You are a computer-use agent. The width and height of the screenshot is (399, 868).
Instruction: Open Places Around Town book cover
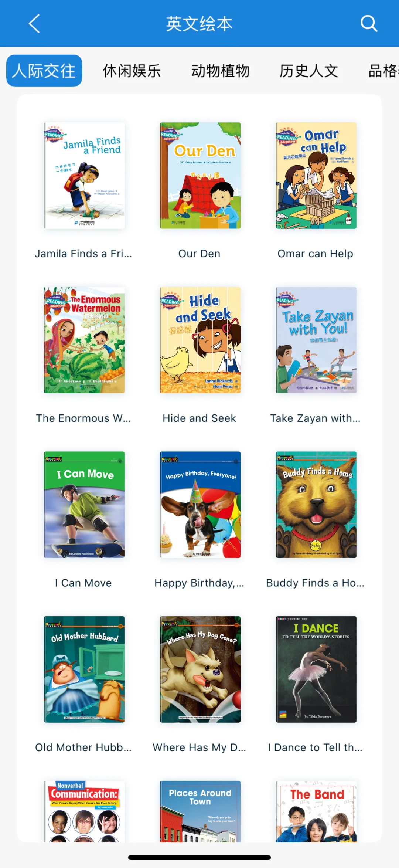pyautogui.click(x=200, y=811)
